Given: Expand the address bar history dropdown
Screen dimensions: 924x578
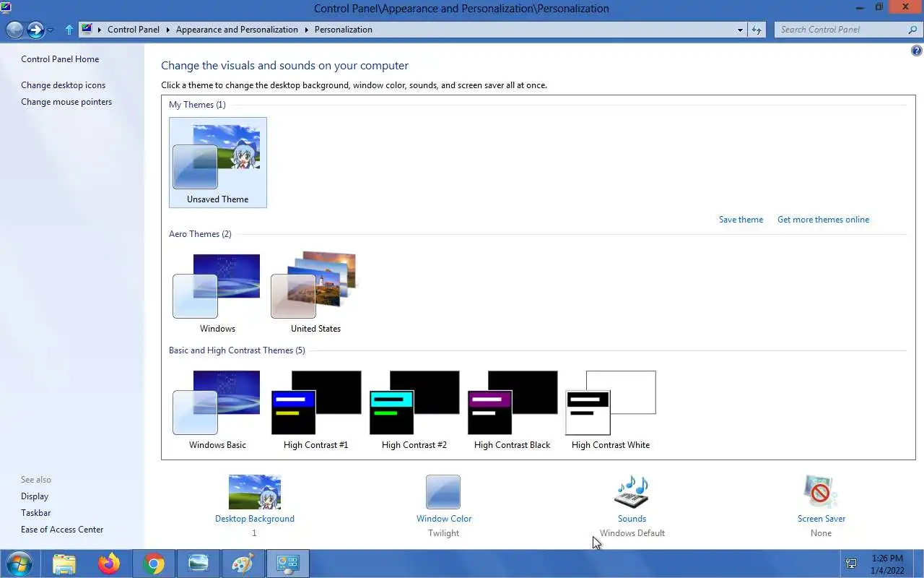Looking at the screenshot, I should point(740,30).
